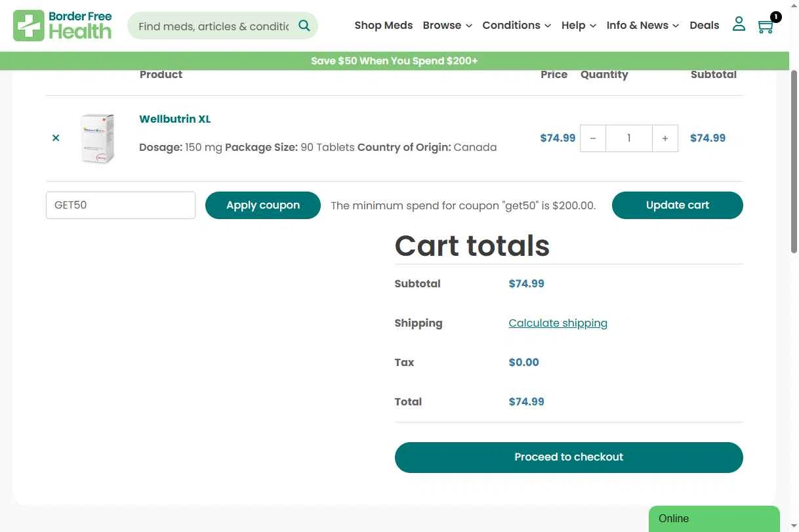Expand the Browse dropdown menu
Image resolution: width=799 pixels, height=532 pixels.
pos(447,26)
